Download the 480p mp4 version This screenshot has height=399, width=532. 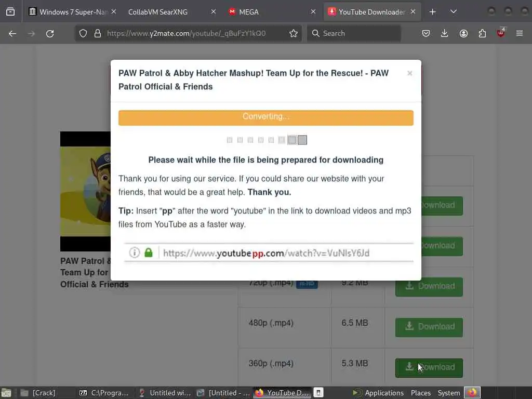[x=429, y=327]
